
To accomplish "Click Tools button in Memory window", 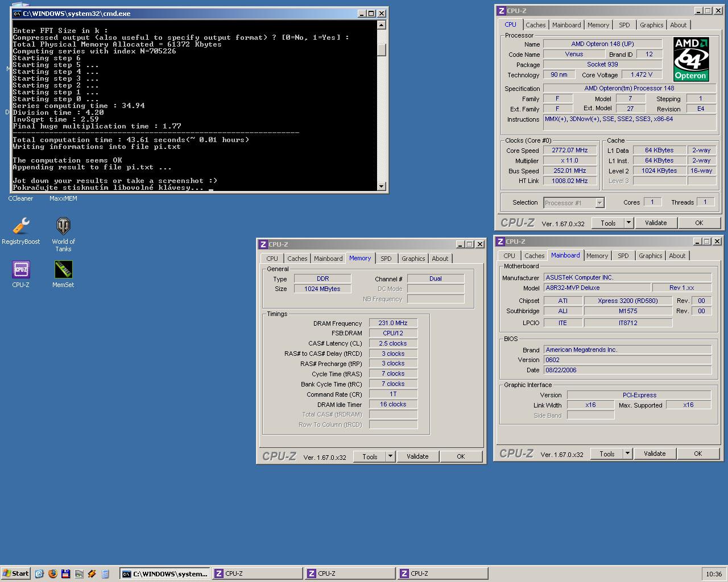I will [370, 456].
